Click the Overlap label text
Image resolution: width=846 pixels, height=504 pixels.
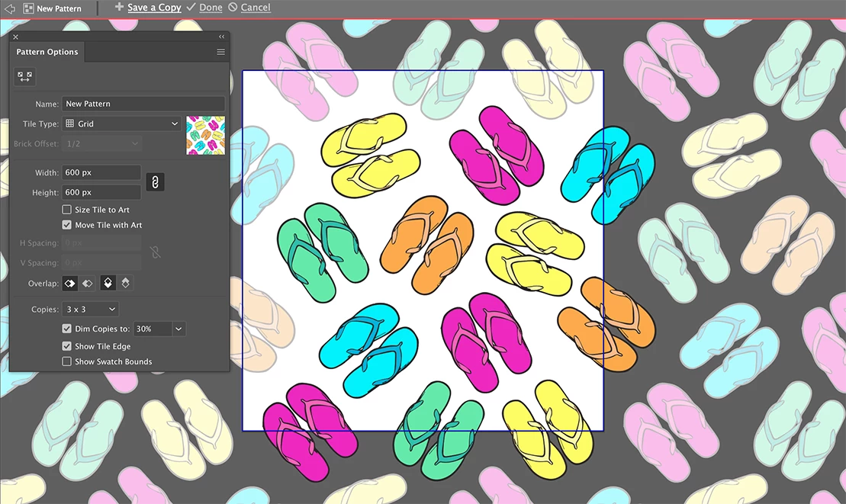[43, 283]
